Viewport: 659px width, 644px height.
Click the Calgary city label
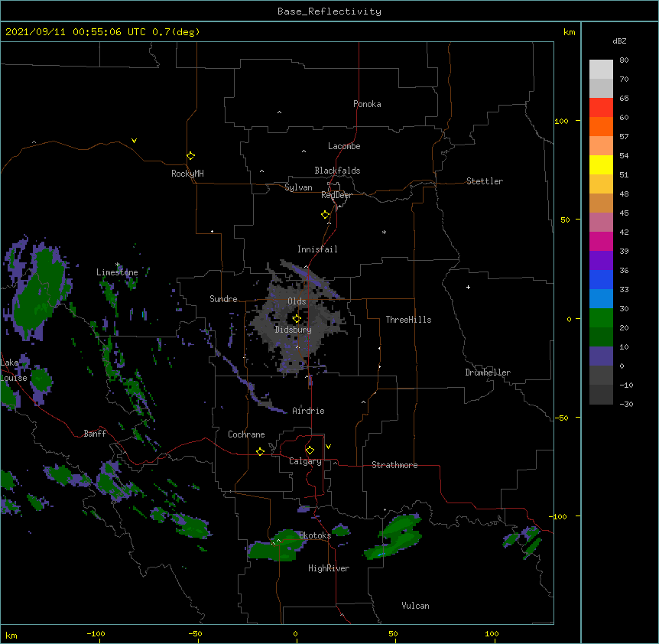(x=306, y=461)
